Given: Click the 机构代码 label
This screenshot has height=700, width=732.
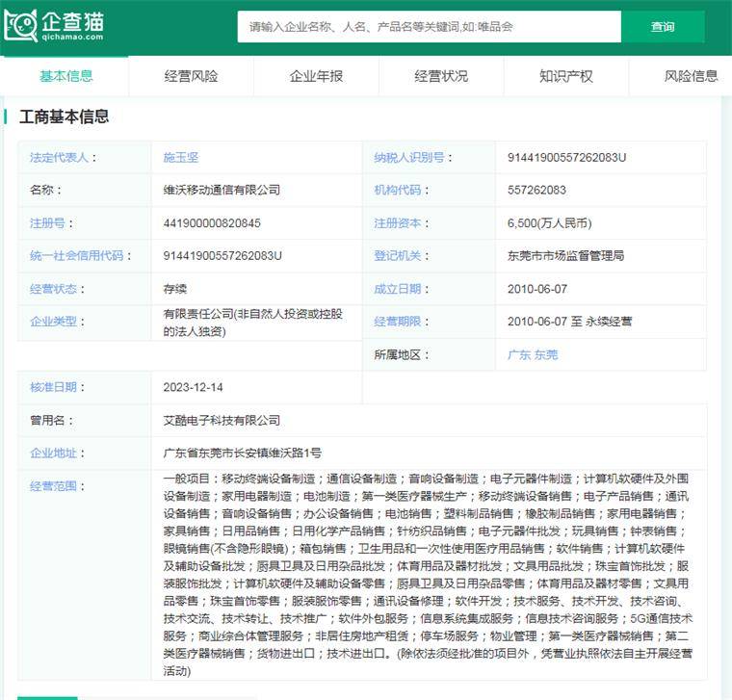Looking at the screenshot, I should tap(397, 190).
